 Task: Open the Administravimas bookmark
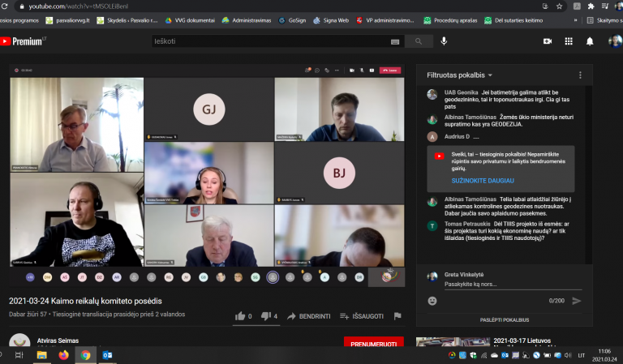(x=247, y=20)
